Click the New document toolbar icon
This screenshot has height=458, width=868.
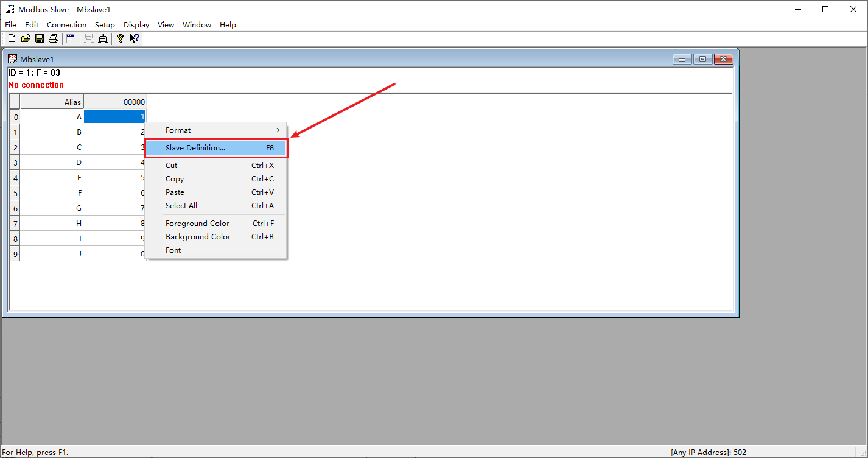12,39
